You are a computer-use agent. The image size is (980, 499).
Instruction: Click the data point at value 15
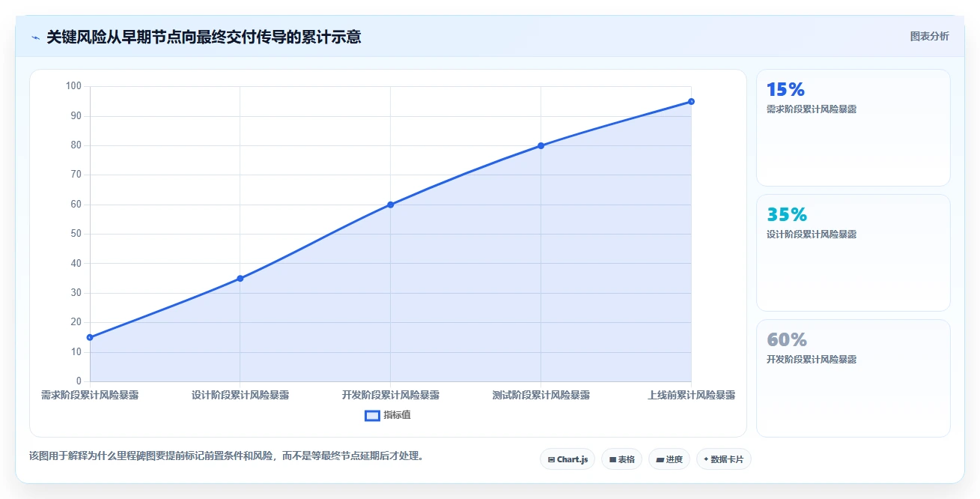(x=90, y=337)
